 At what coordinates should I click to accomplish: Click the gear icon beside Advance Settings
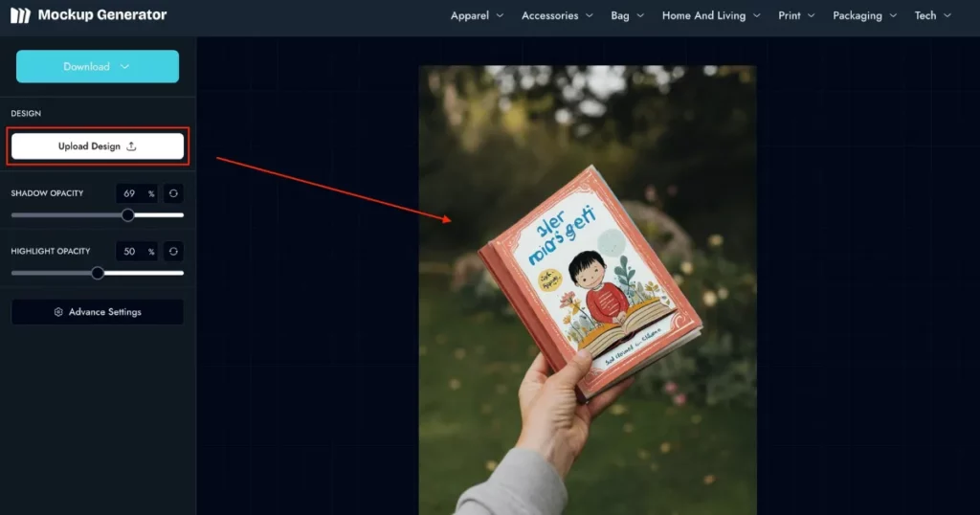pyautogui.click(x=58, y=312)
